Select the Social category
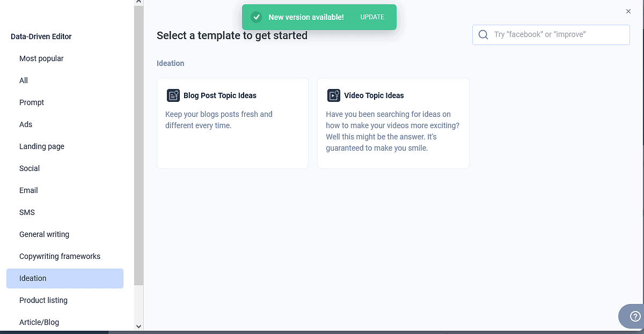 [x=30, y=168]
